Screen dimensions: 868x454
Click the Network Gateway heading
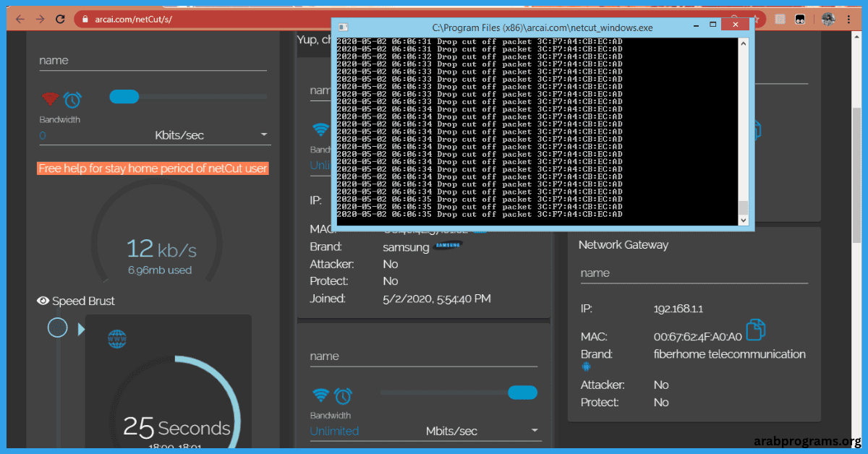coord(624,245)
